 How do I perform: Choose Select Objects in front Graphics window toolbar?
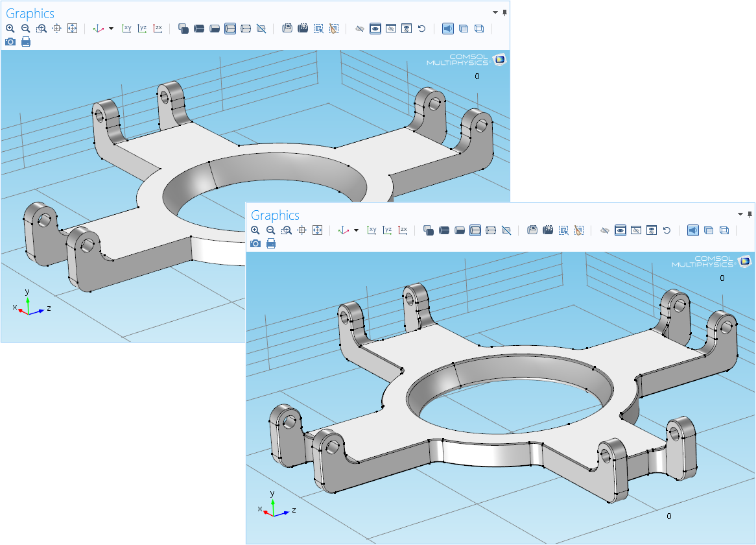click(428, 230)
